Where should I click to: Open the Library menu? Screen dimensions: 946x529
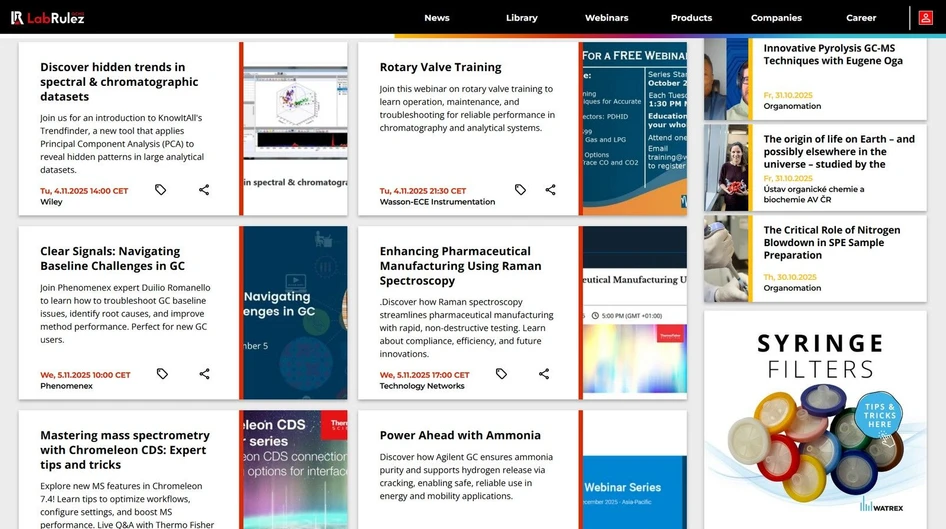[522, 17]
